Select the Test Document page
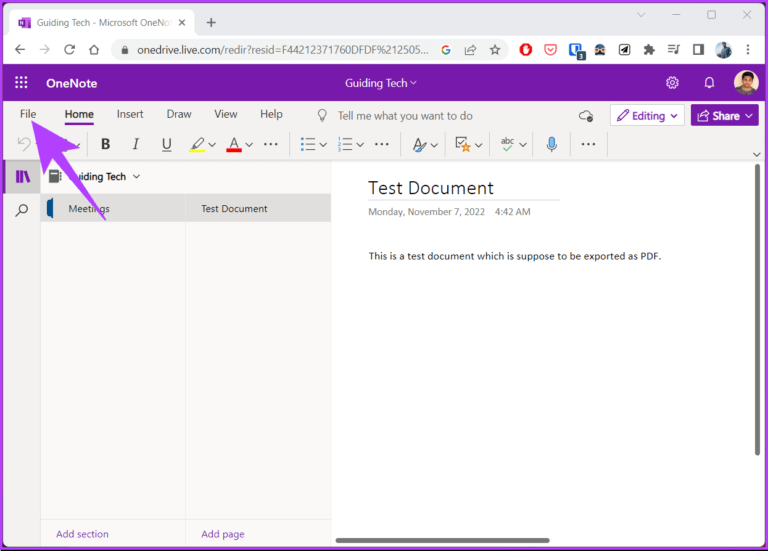Image resolution: width=768 pixels, height=551 pixels. 258,208
